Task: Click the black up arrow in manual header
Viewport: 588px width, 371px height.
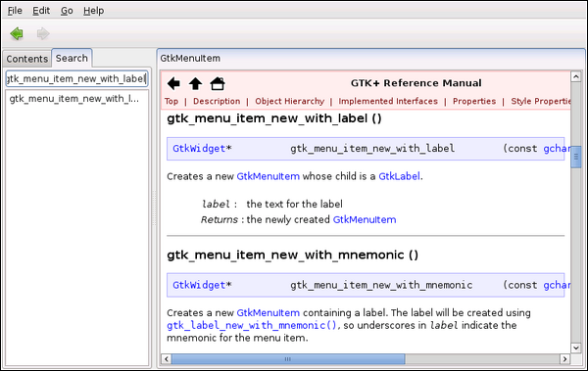Action: 195,83
